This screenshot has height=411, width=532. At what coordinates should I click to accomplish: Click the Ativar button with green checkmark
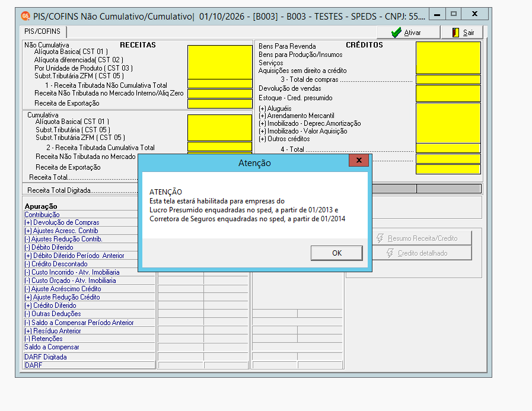coord(409,33)
